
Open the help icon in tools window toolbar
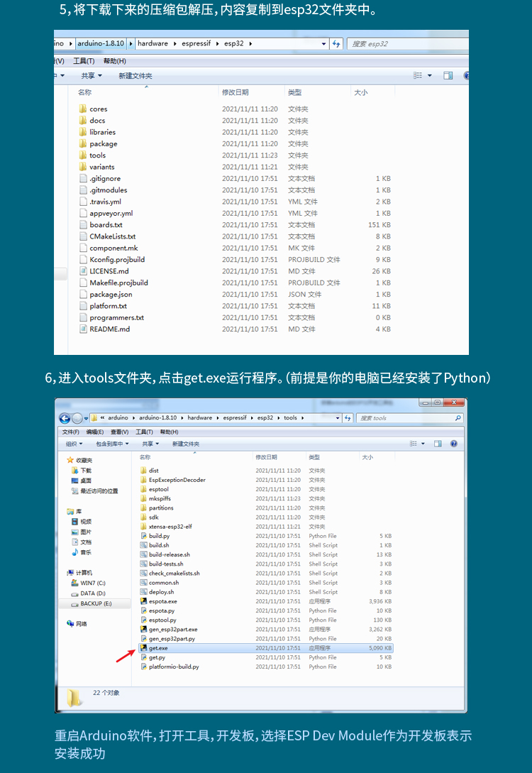click(x=453, y=444)
